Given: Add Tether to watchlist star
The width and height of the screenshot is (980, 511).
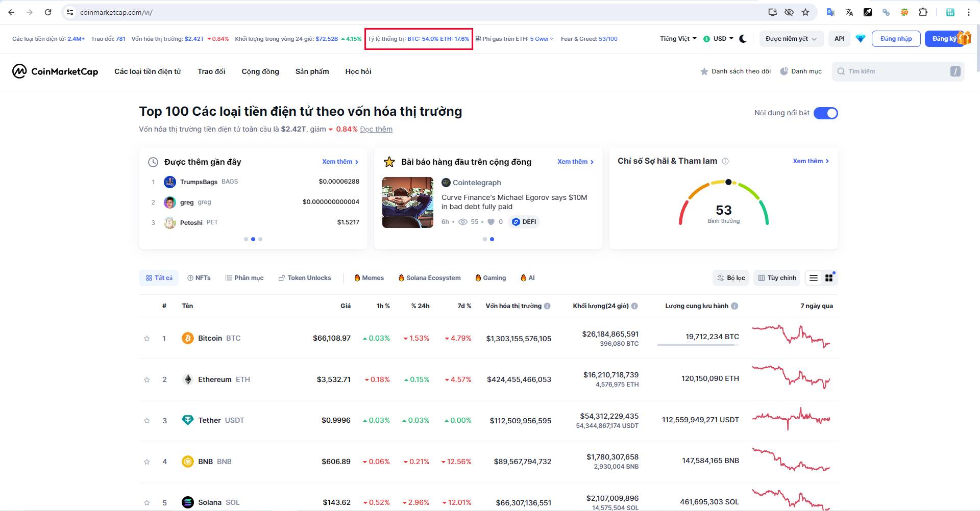Looking at the screenshot, I should point(147,421).
